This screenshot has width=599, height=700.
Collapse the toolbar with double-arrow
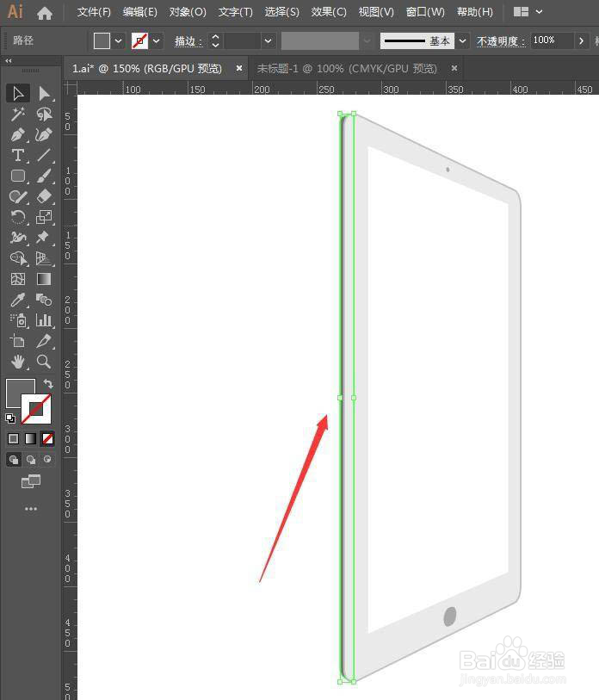click(x=9, y=60)
